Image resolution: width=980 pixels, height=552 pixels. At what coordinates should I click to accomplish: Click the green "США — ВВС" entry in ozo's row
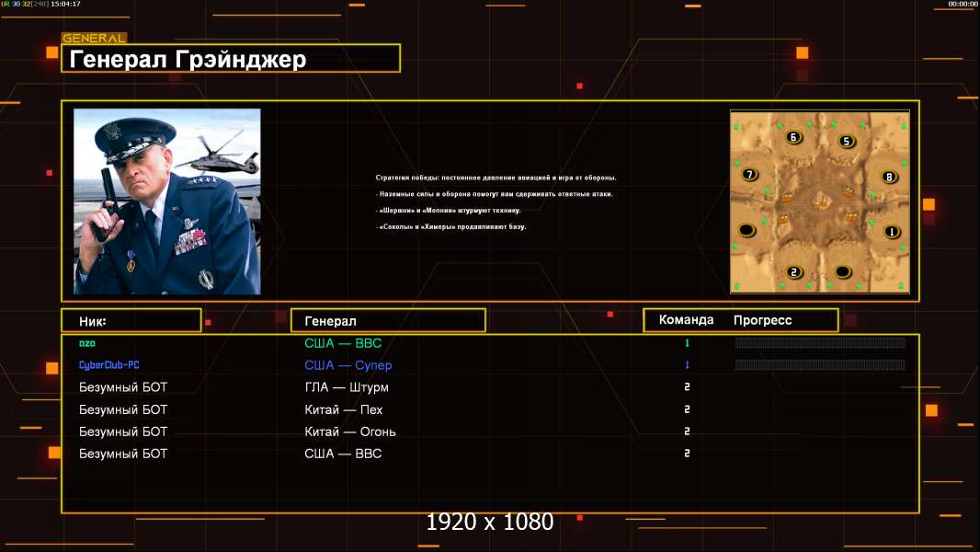pyautogui.click(x=343, y=343)
